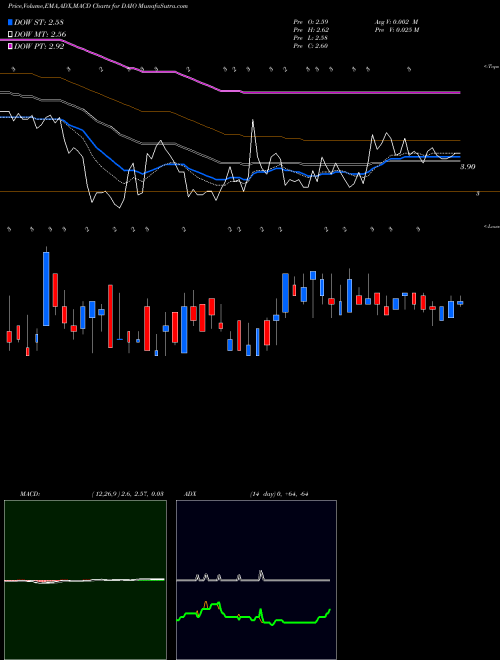Click the ADX (14 day) values text

tap(279, 494)
